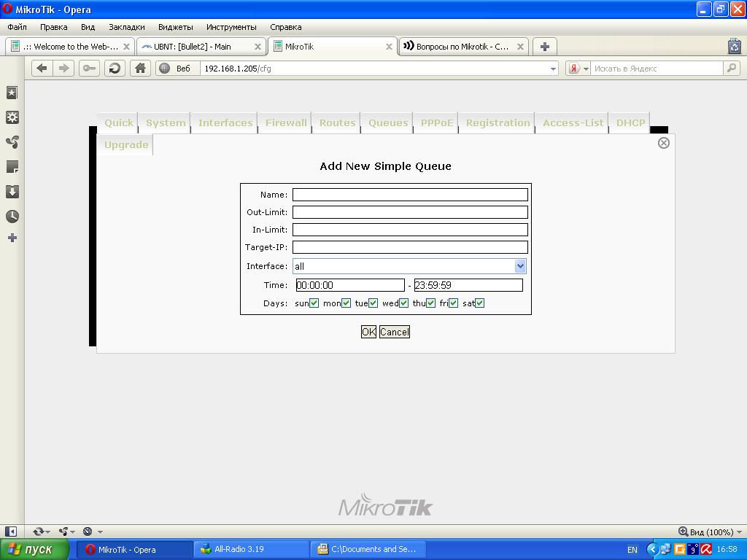Close the MikroTik tab
This screenshot has height=560, width=747.
click(390, 47)
